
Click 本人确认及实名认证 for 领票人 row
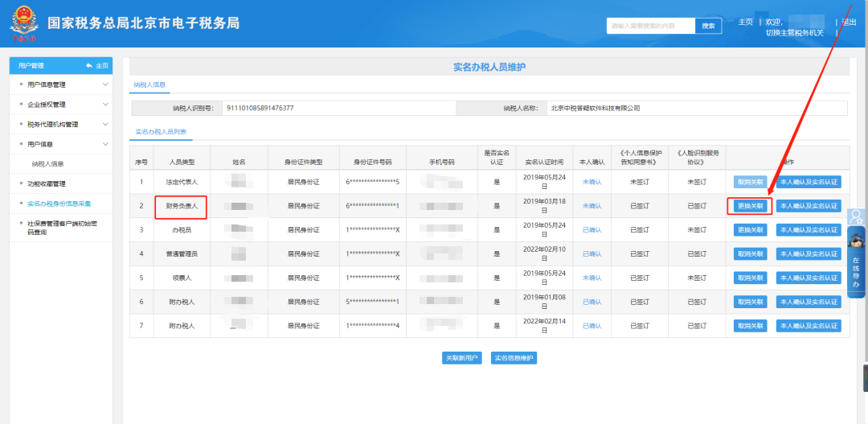tap(809, 278)
